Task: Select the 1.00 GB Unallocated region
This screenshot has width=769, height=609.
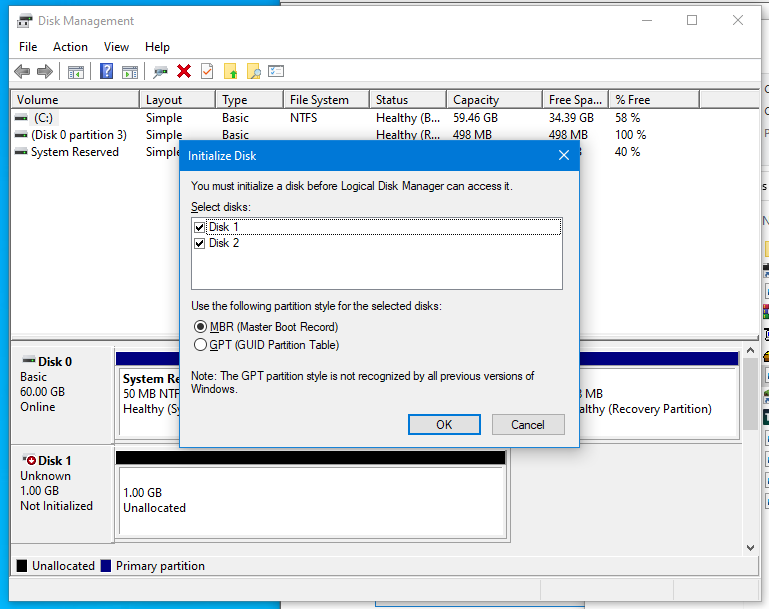Action: pos(312,501)
